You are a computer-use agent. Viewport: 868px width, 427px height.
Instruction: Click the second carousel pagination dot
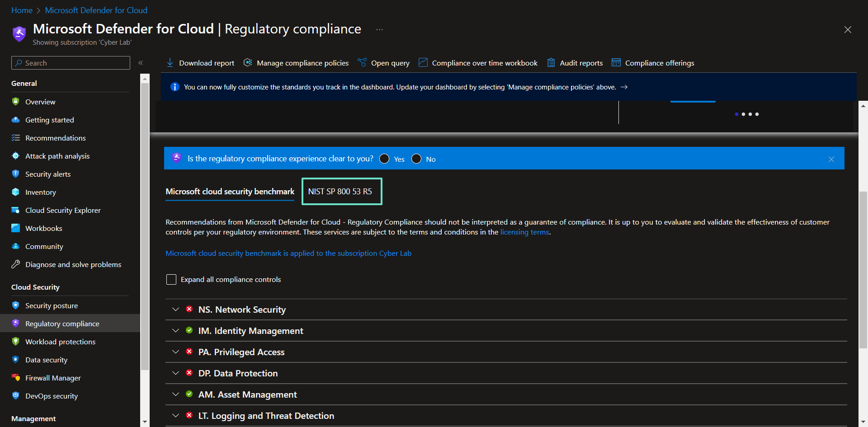743,114
